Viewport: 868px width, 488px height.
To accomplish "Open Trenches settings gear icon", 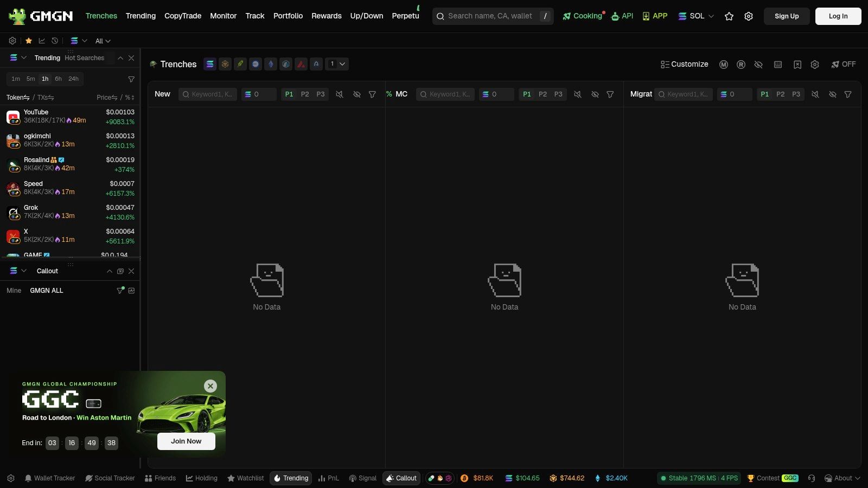I will (x=815, y=65).
